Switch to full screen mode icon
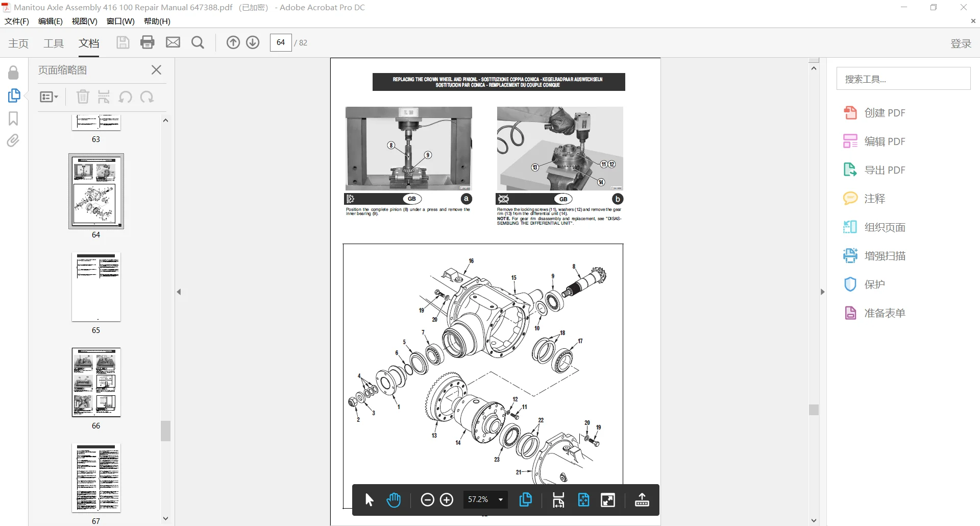Screen dimensions: 980x526 608,500
